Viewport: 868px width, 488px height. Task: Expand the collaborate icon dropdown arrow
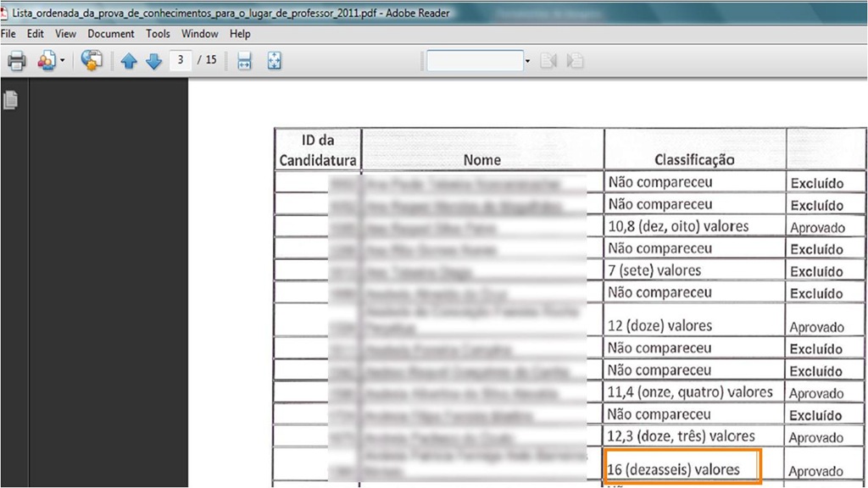(x=63, y=61)
